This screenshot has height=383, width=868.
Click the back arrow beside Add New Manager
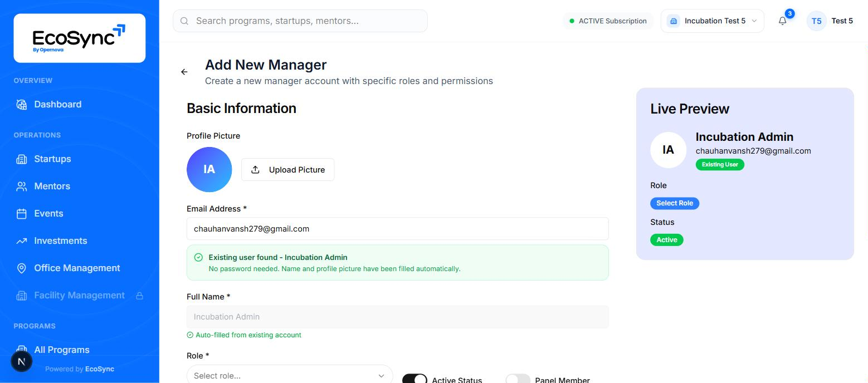coord(184,72)
